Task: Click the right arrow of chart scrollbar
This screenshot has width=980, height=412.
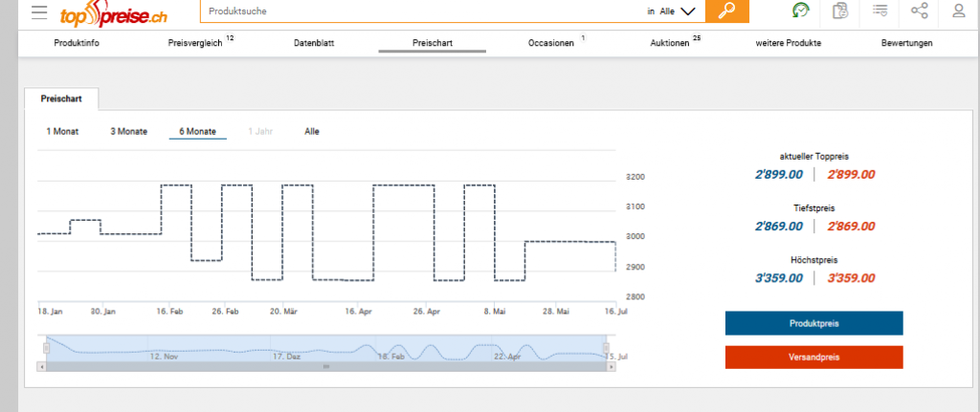Action: (606, 366)
